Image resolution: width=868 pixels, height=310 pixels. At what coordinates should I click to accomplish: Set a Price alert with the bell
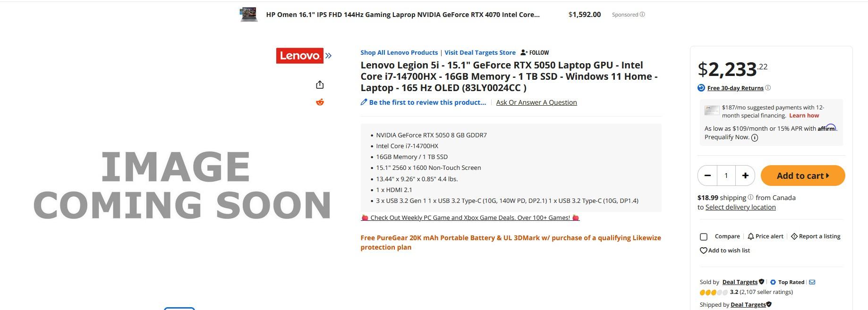[x=750, y=236]
